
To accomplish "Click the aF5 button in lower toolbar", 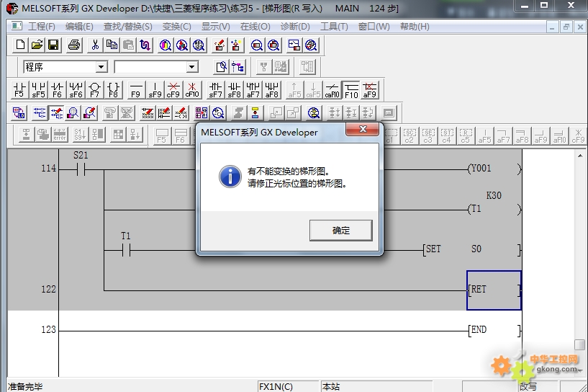I will coord(484,135).
